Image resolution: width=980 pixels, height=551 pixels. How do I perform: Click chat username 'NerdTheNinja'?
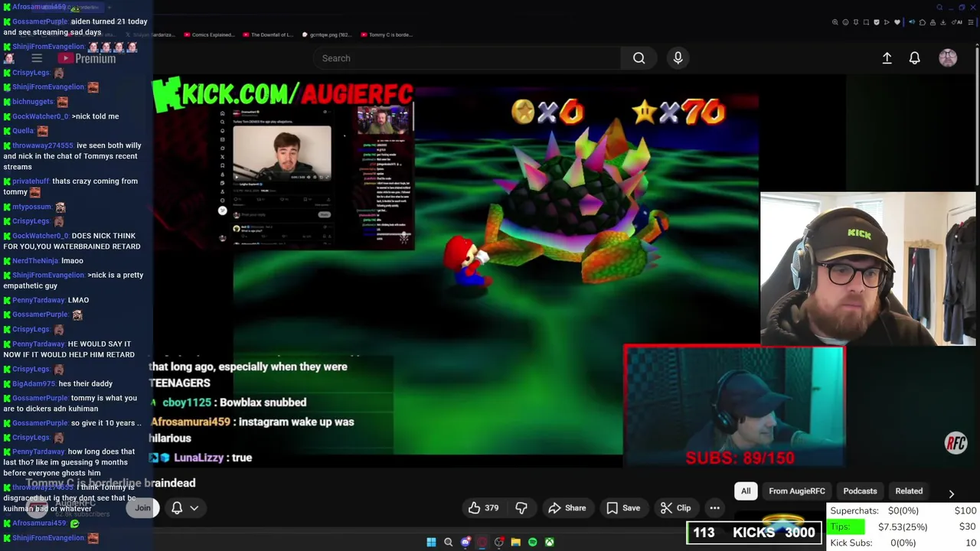coord(35,261)
